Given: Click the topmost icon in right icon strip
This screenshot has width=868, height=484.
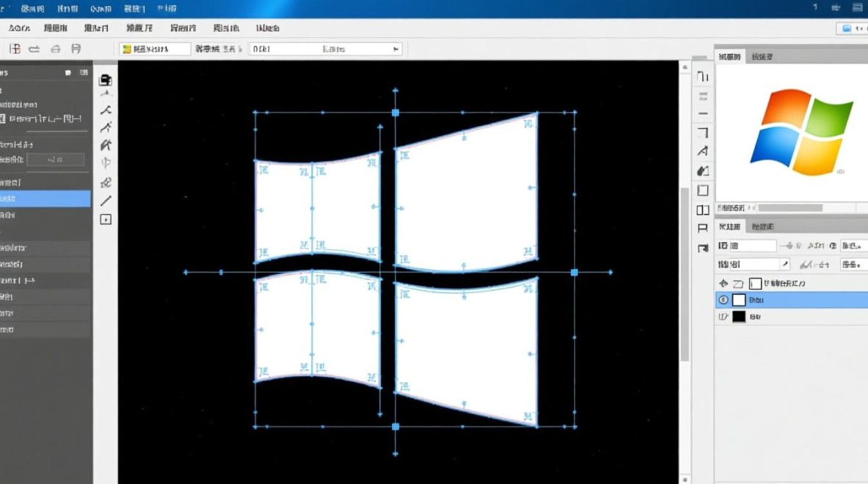Looking at the screenshot, I should (x=703, y=77).
